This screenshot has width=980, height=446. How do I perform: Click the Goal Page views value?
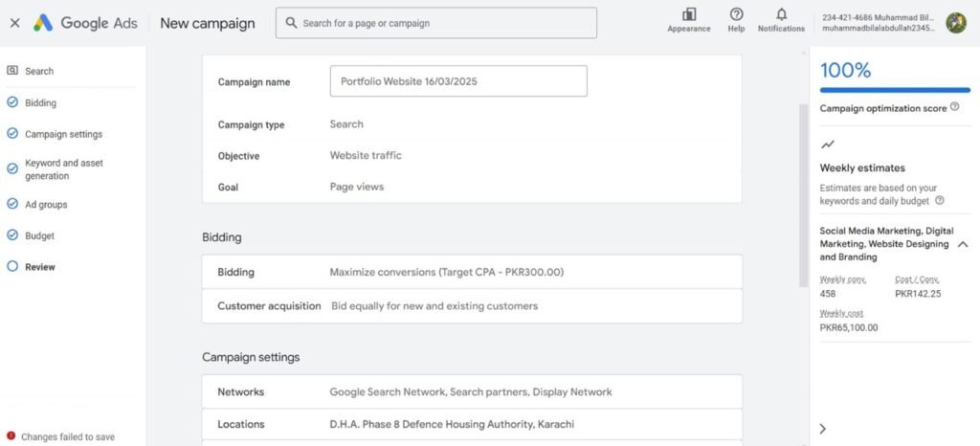coord(357,187)
